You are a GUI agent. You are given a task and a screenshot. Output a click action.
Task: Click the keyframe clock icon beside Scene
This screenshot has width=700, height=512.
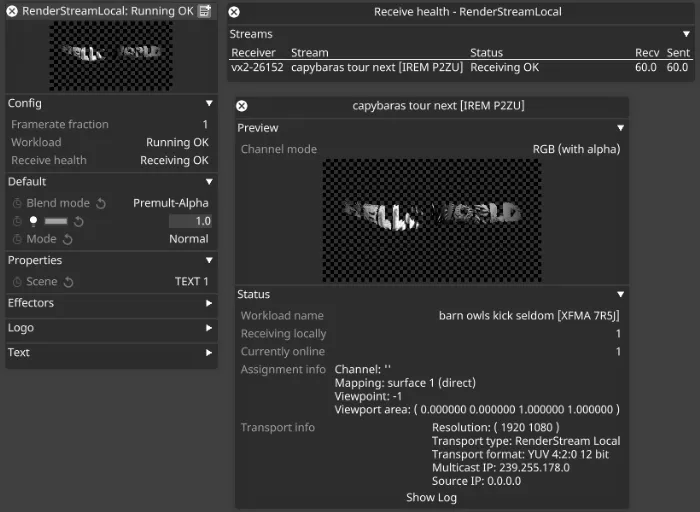[17, 282]
